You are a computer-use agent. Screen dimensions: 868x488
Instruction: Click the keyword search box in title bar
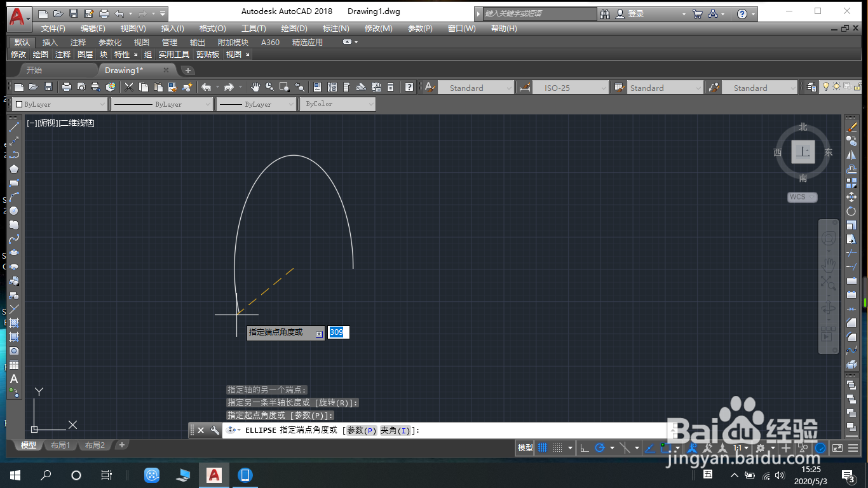539,13
